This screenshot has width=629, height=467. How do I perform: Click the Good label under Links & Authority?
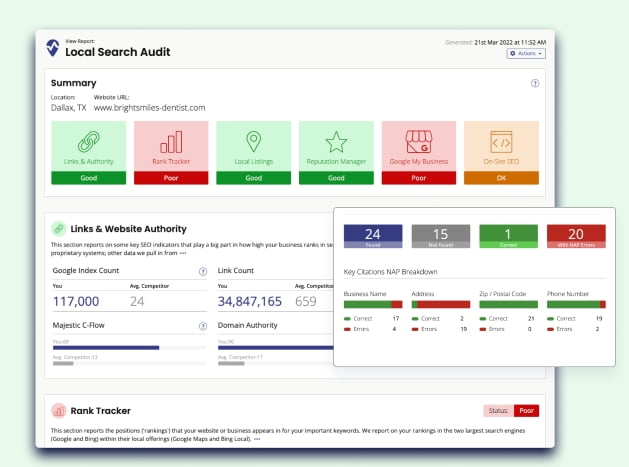tap(88, 178)
